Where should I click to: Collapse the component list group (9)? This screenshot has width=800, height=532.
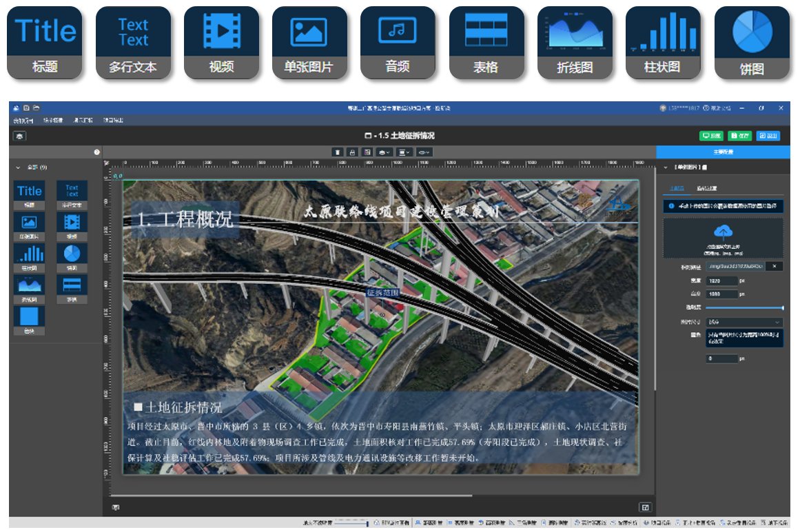coord(18,167)
